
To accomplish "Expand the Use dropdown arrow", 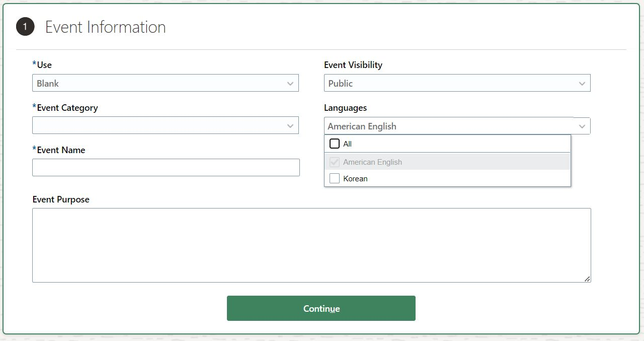I will pos(290,84).
